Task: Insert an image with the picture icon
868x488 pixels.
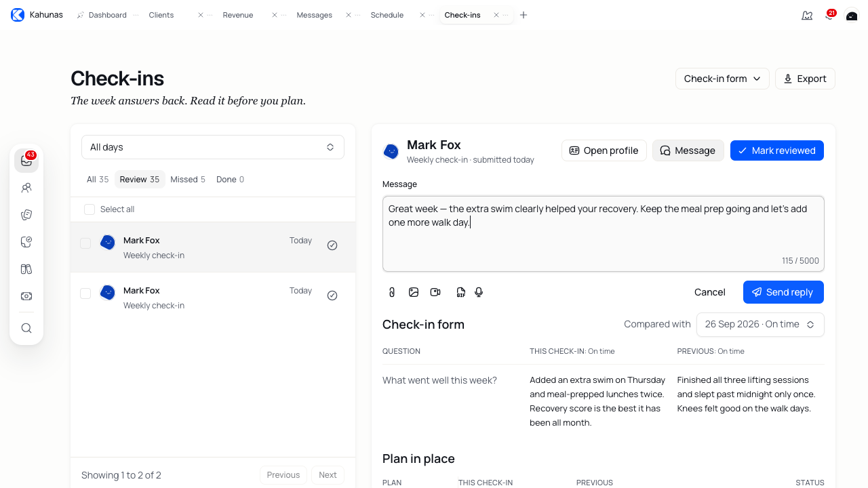Action: tap(414, 292)
